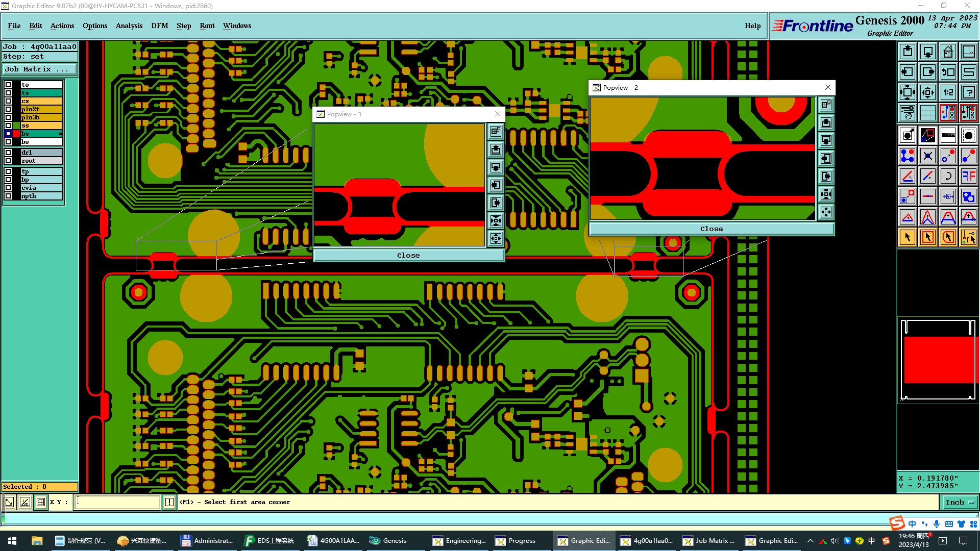Screen dimensions: 980x551
Task: Toggle the checkbox for layer npth
Action: click(x=8, y=196)
